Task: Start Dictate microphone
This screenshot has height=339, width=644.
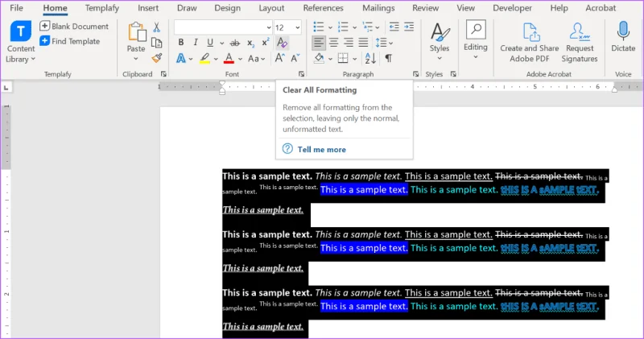Action: [x=623, y=36]
